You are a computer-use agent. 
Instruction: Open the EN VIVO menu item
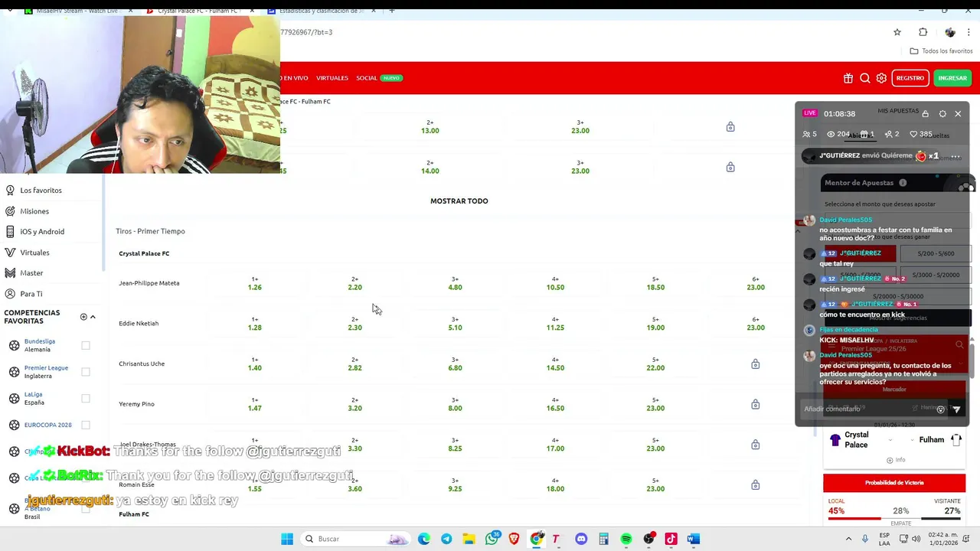point(295,78)
